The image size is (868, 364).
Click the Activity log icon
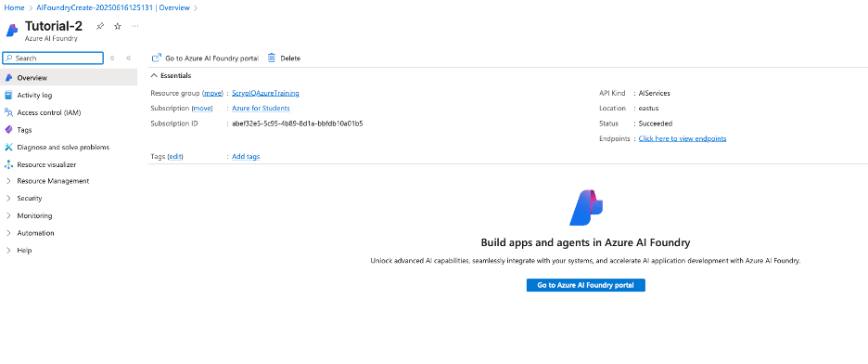point(8,96)
